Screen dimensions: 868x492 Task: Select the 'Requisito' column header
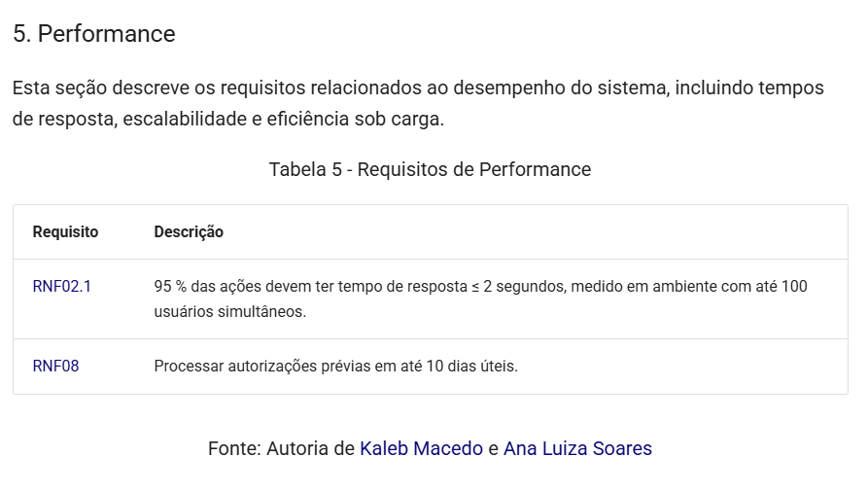[65, 231]
